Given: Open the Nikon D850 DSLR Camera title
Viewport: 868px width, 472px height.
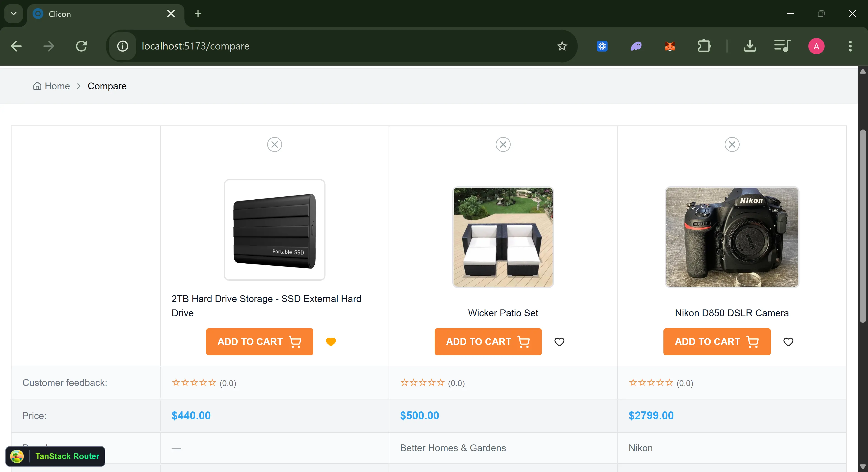Looking at the screenshot, I should tap(732, 313).
